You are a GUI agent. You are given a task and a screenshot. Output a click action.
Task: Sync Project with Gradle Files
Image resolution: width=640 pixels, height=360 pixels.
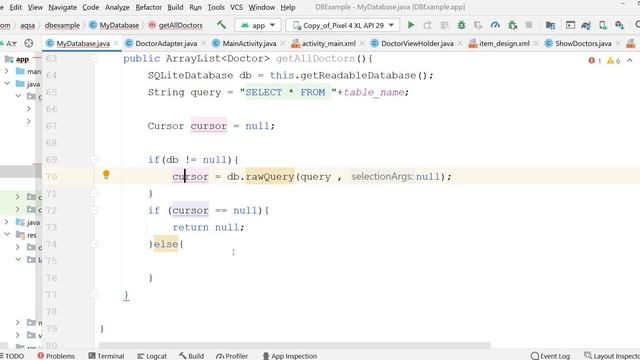pos(586,25)
